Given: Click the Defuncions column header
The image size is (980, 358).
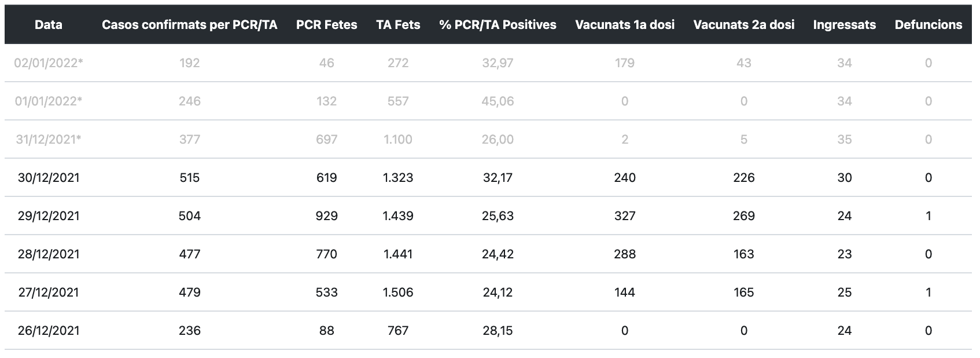Looking at the screenshot, I should (x=928, y=24).
